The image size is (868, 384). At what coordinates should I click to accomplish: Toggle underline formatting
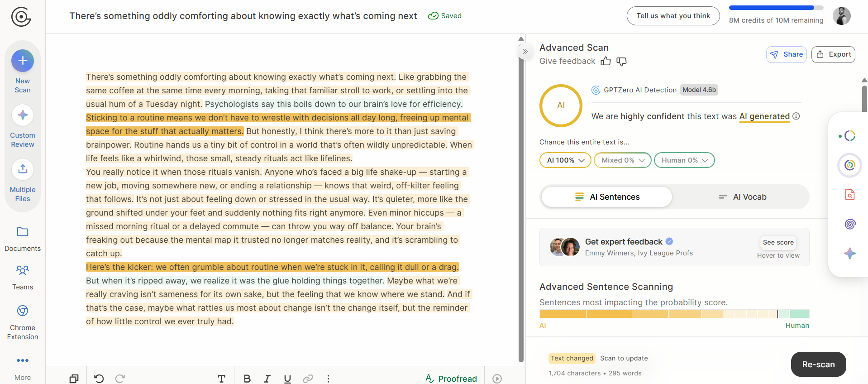[x=287, y=379]
